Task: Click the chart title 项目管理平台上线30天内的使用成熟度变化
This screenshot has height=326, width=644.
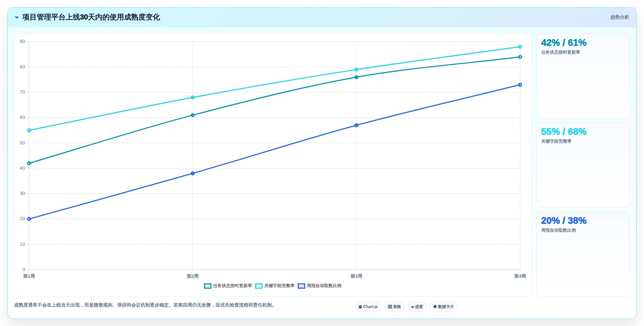Action: point(91,17)
